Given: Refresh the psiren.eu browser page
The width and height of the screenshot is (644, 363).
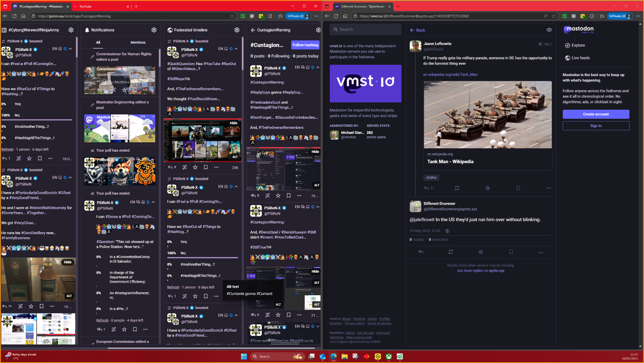Looking at the screenshot, I should pos(14,16).
